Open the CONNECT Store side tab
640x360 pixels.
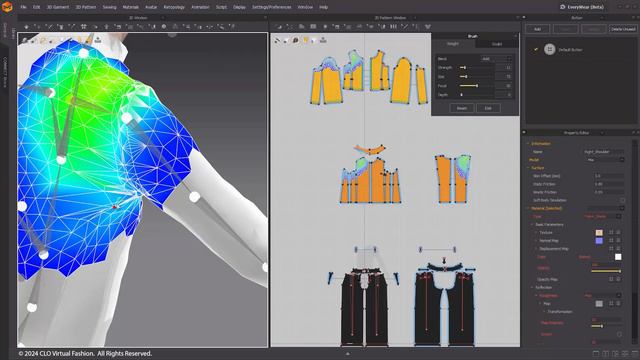tap(5, 73)
